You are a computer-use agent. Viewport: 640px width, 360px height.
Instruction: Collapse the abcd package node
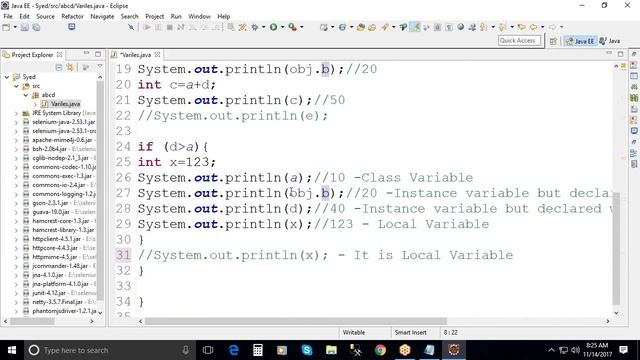tap(26, 95)
